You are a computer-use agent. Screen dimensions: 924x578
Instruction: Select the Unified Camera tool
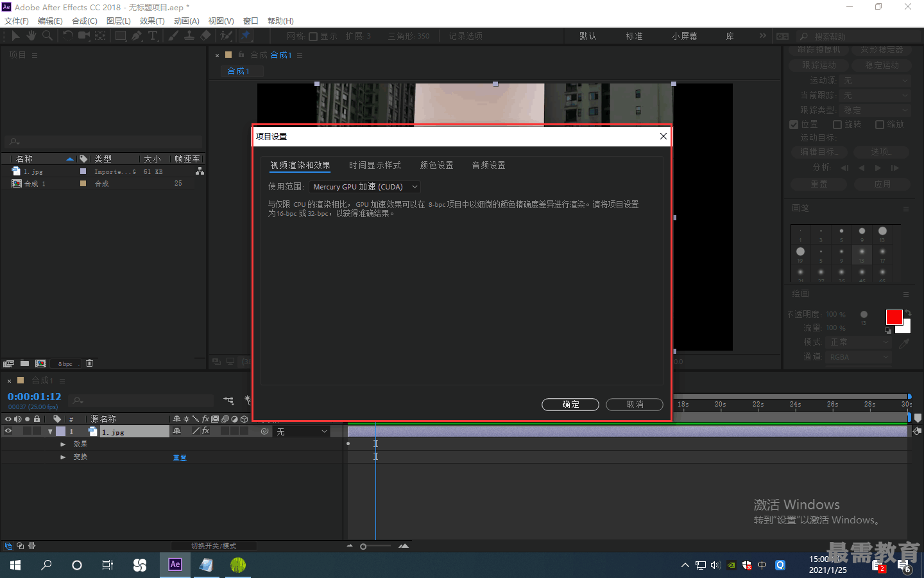(84, 36)
